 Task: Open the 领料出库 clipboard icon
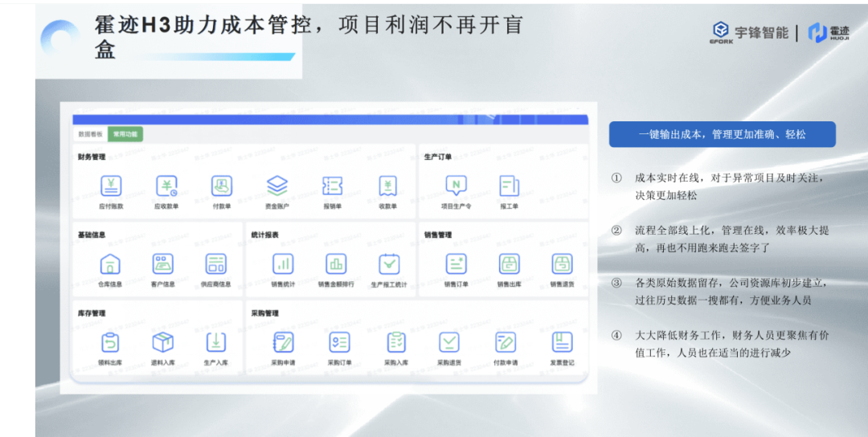coord(109,342)
